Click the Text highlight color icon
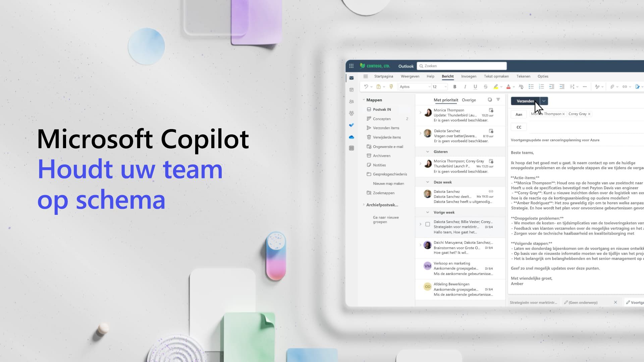This screenshot has width=644, height=362. coord(496,86)
